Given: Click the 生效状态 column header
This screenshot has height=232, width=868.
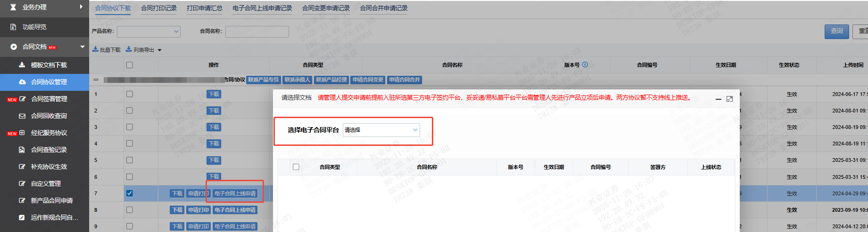Looking at the screenshot, I should [x=789, y=65].
